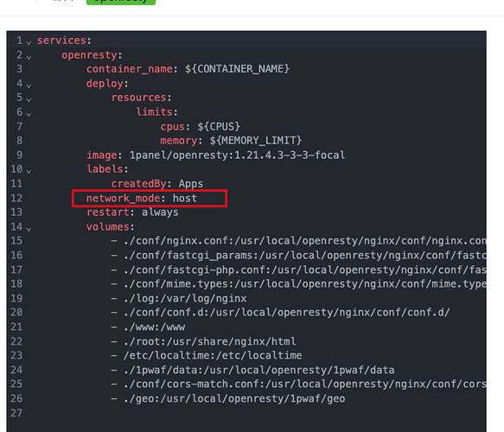Viewport: 504px width, 432px height.
Task: Click line number 9 in gutter
Action: (19, 156)
